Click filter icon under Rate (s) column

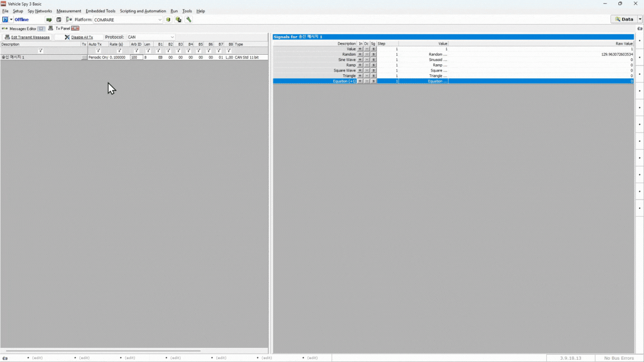(x=119, y=51)
